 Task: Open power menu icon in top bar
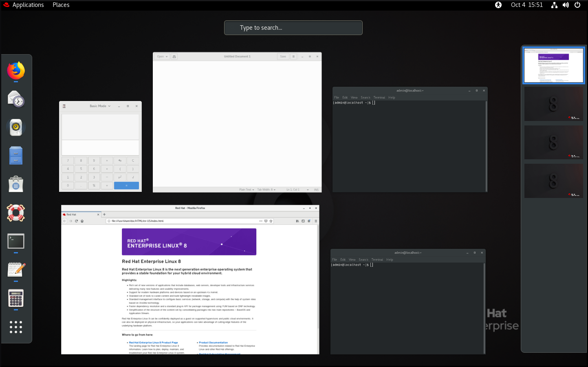click(577, 5)
